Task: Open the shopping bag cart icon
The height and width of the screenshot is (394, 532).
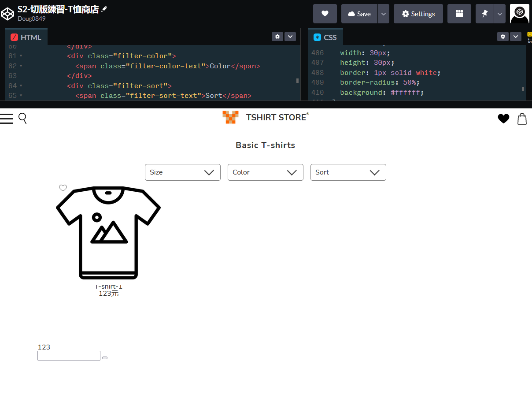Action: (522, 119)
